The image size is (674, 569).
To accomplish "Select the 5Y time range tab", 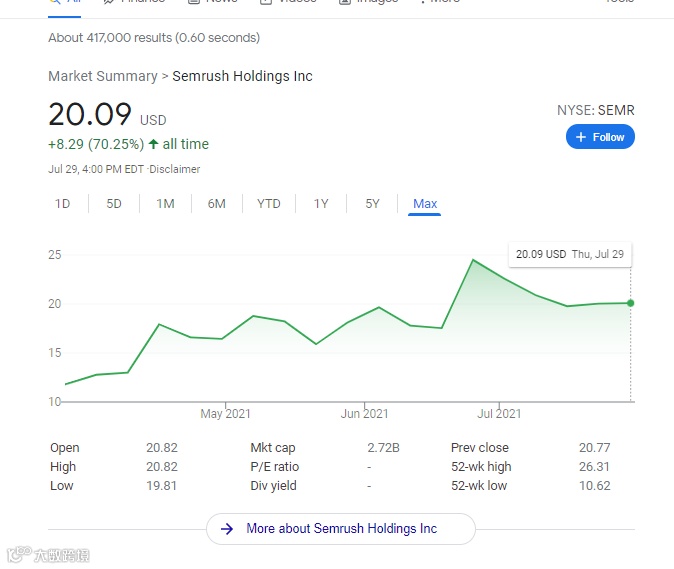I will click(x=372, y=204).
